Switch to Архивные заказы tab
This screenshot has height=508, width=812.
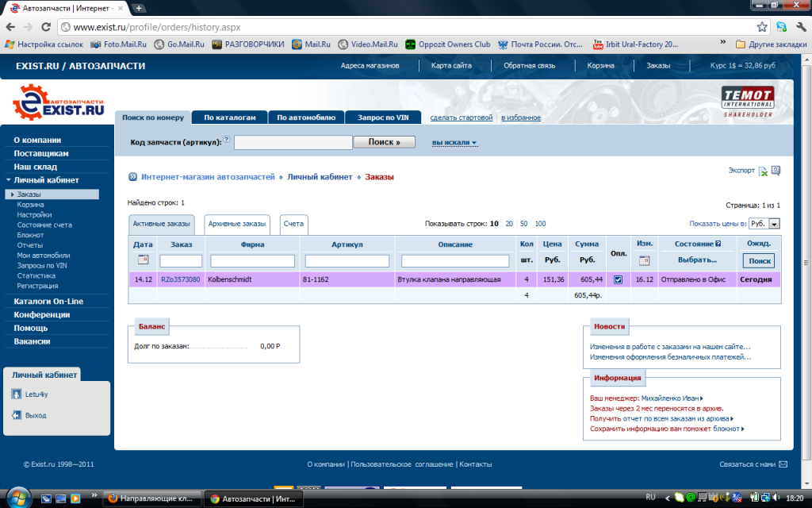tap(236, 224)
